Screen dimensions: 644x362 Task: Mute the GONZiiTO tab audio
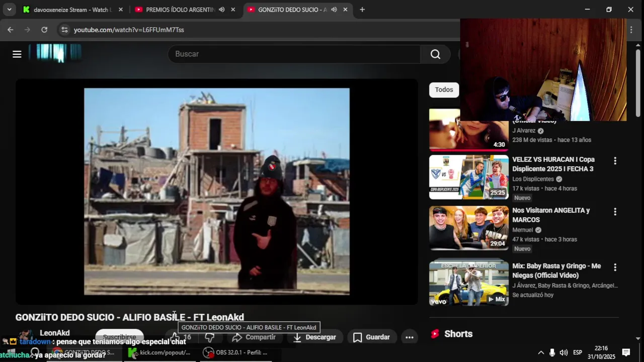click(x=334, y=10)
